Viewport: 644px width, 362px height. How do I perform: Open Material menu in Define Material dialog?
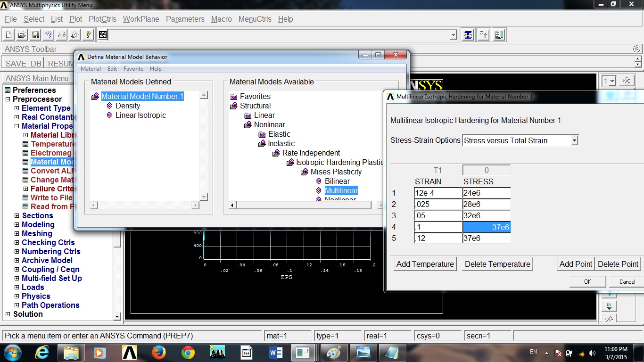91,69
